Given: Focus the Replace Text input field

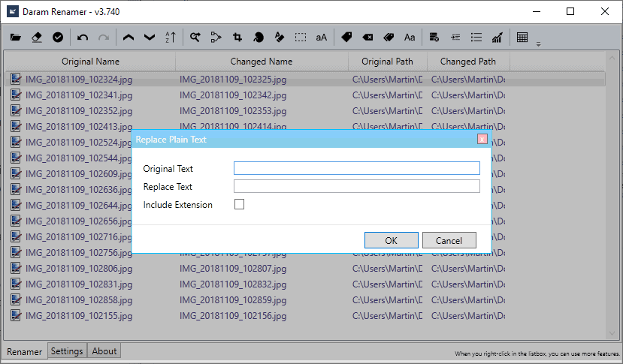Looking at the screenshot, I should click(x=357, y=186).
